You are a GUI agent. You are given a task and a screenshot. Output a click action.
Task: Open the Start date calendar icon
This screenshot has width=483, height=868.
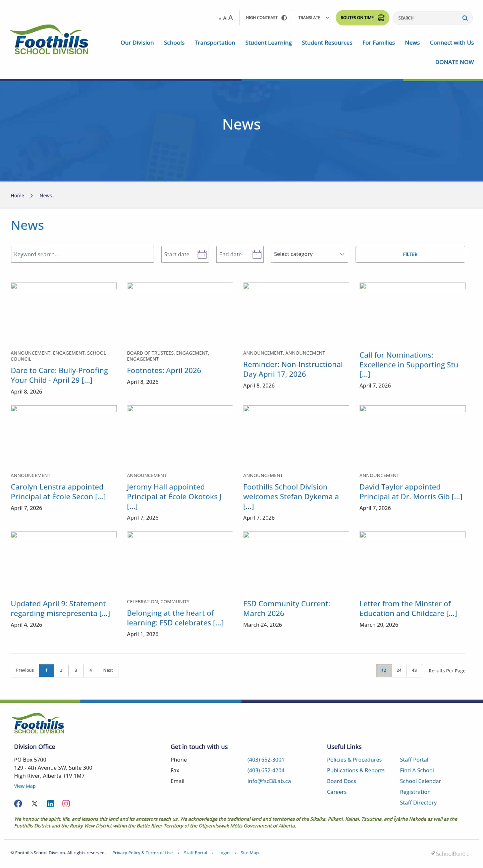202,254
